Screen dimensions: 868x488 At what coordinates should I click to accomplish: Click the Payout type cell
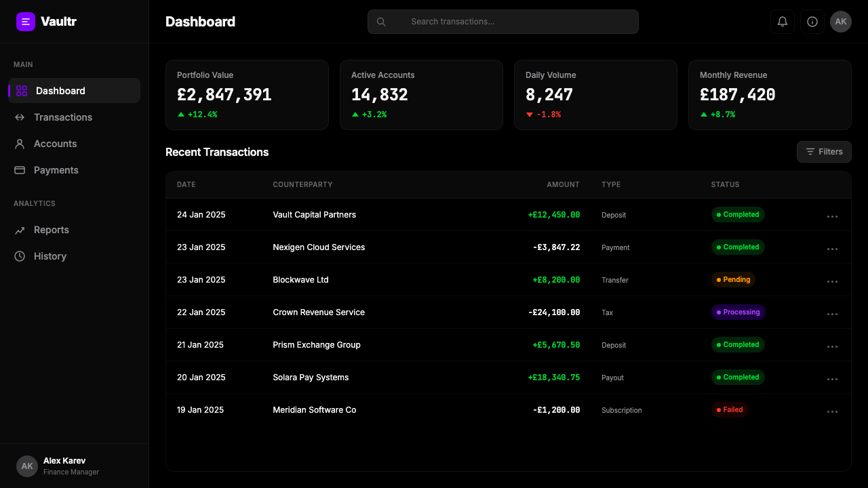point(612,378)
